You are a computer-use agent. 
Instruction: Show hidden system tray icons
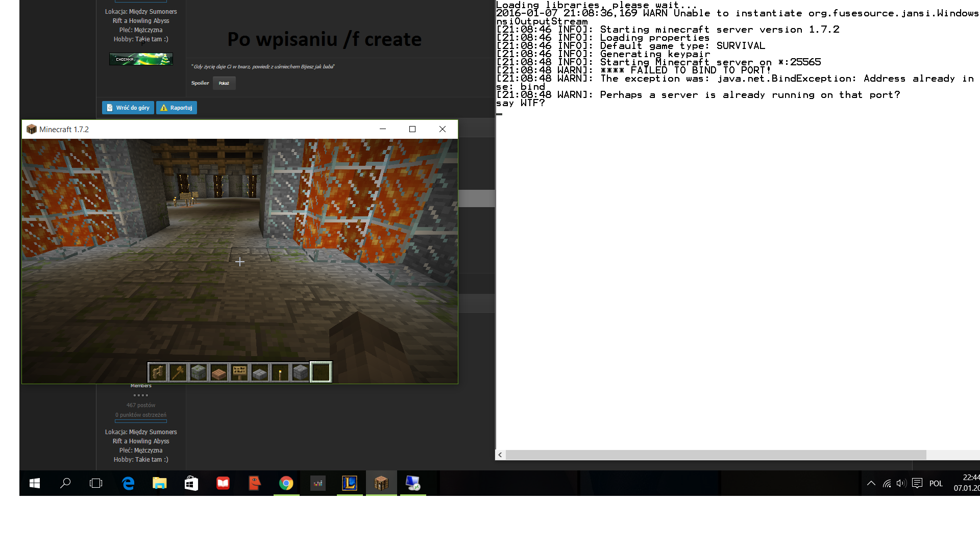pos(871,483)
